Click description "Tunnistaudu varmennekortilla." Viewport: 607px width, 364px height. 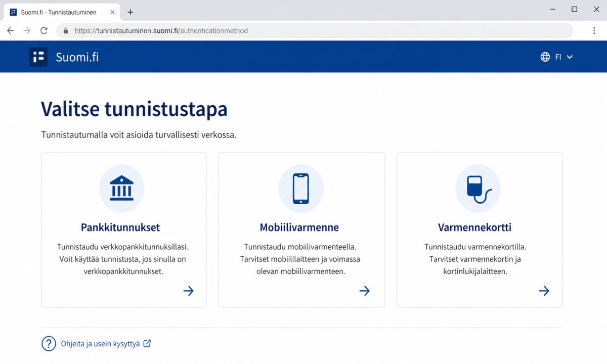point(475,247)
